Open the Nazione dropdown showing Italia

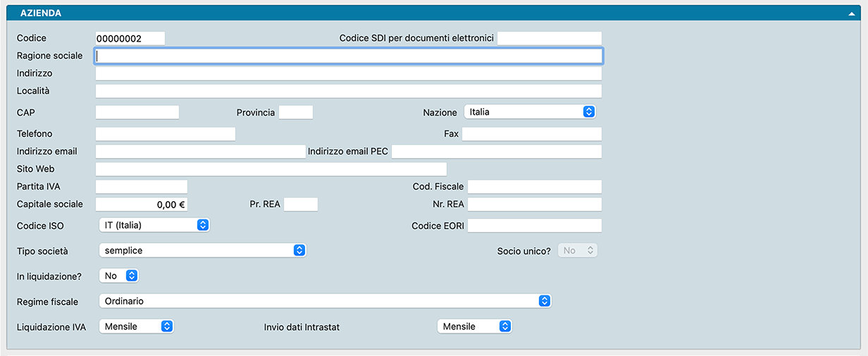530,112
